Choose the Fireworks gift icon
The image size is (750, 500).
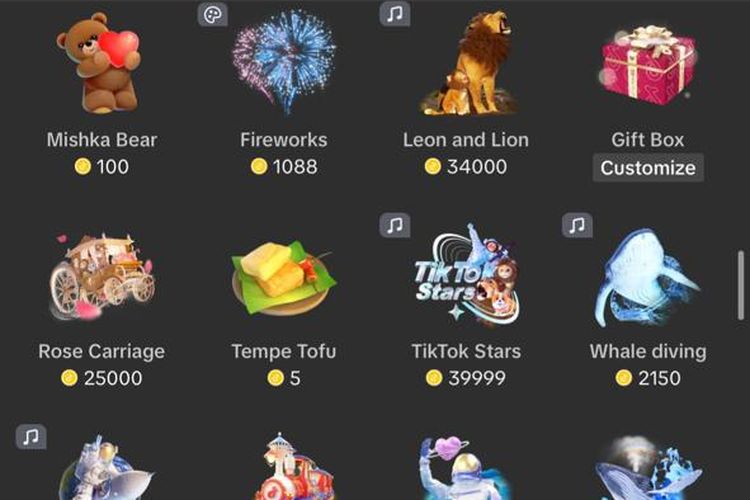coord(284,64)
